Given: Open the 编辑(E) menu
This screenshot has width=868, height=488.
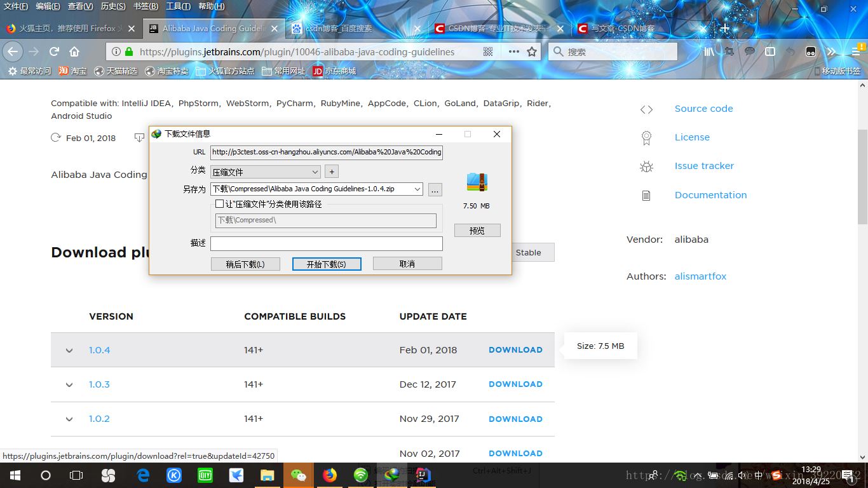Looking at the screenshot, I should pyautogui.click(x=48, y=6).
